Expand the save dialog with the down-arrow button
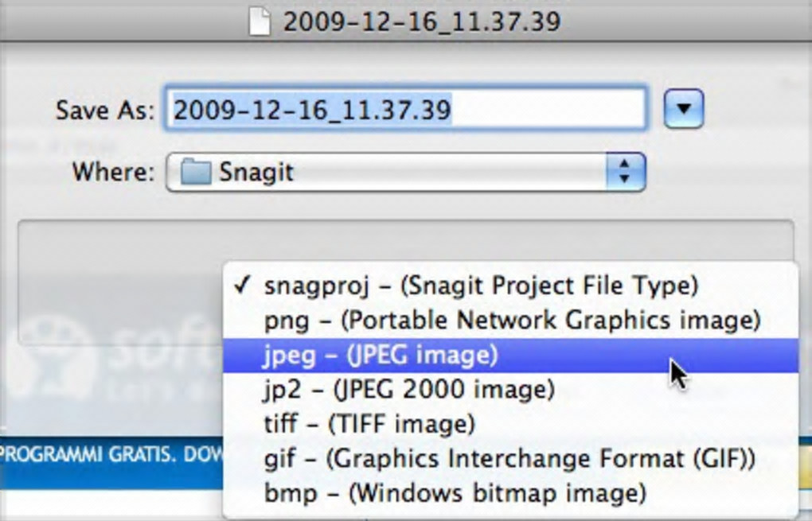 [683, 108]
